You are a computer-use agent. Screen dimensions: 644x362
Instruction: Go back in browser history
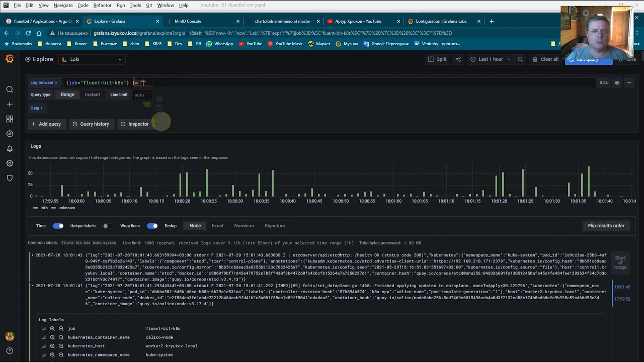[7, 33]
